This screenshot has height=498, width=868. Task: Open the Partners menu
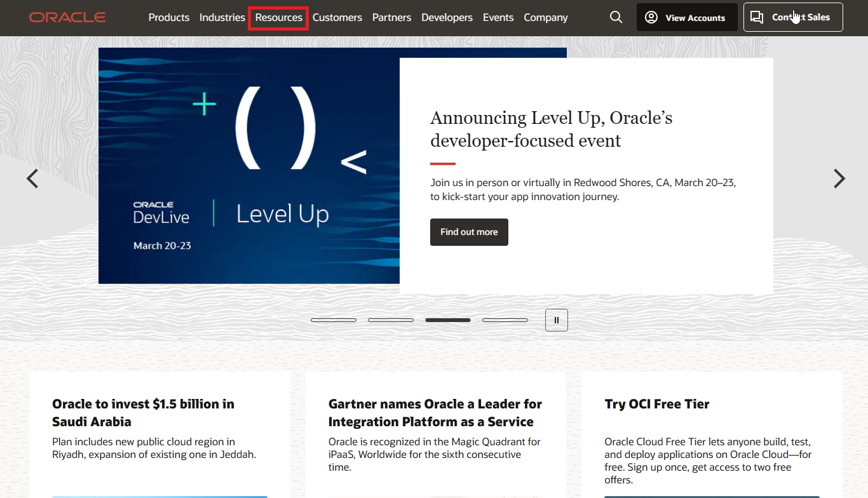tap(391, 17)
